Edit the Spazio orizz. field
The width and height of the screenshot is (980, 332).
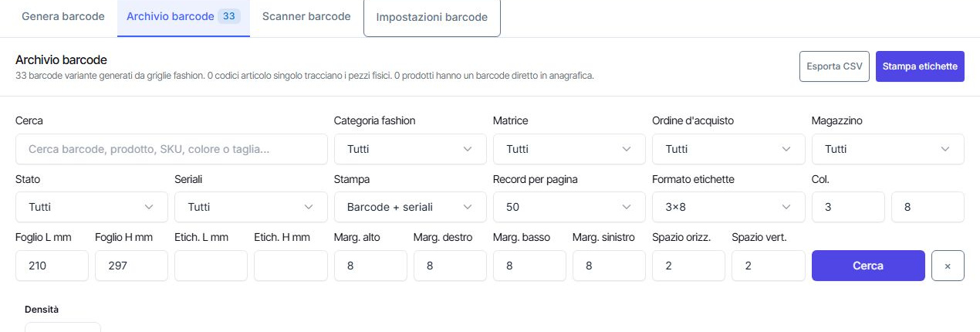point(688,266)
